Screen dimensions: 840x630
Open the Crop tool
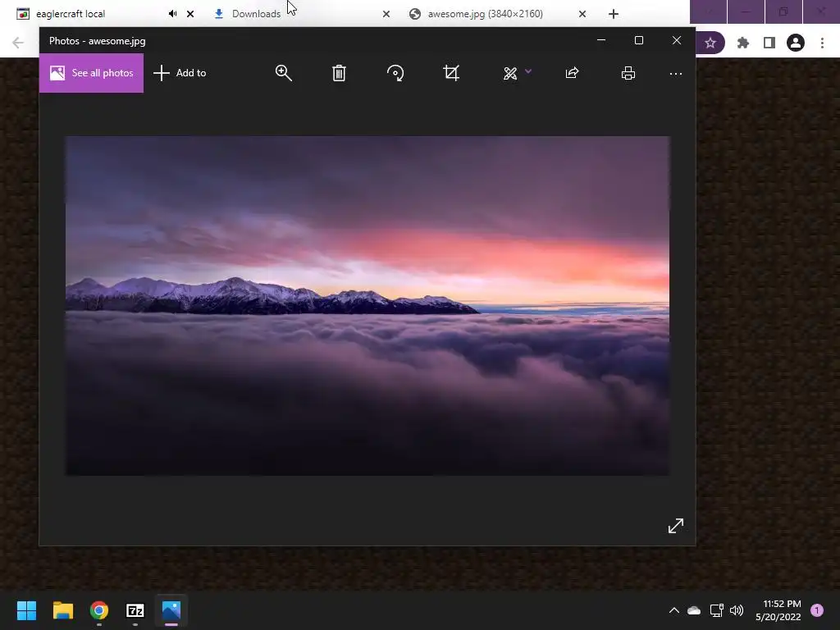point(451,73)
